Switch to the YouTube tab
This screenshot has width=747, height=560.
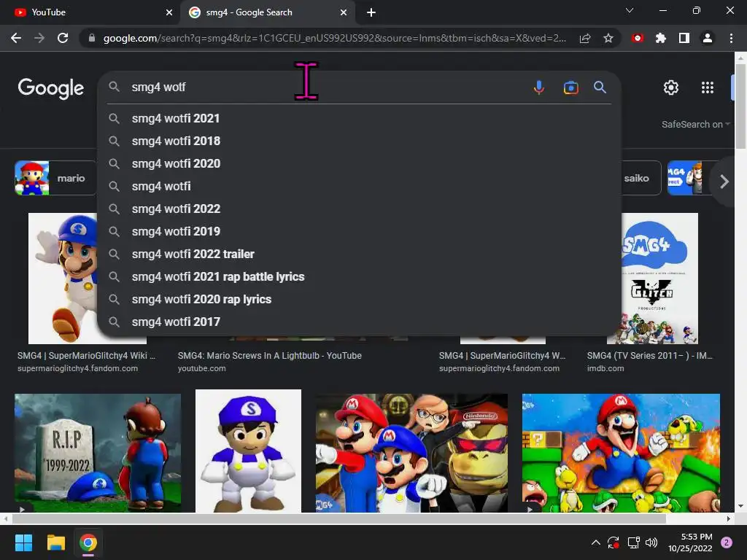point(90,12)
